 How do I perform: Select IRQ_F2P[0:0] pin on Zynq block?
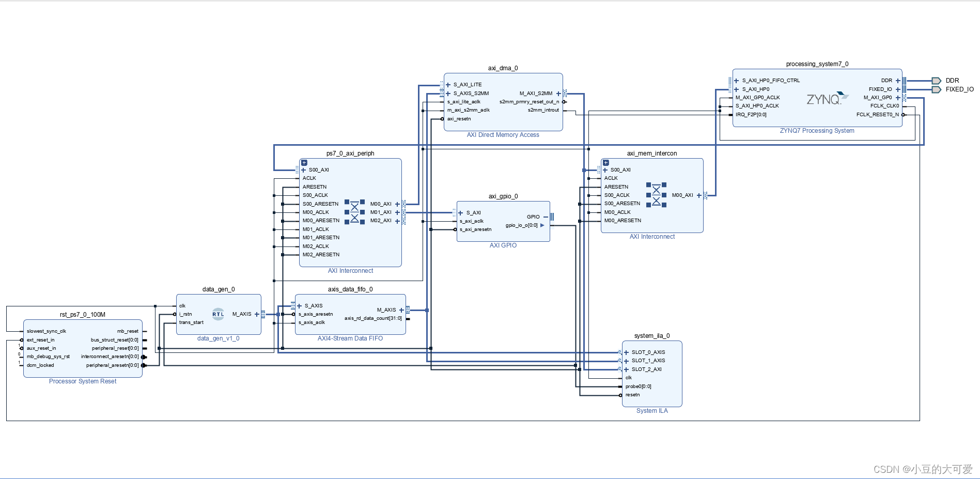click(751, 115)
